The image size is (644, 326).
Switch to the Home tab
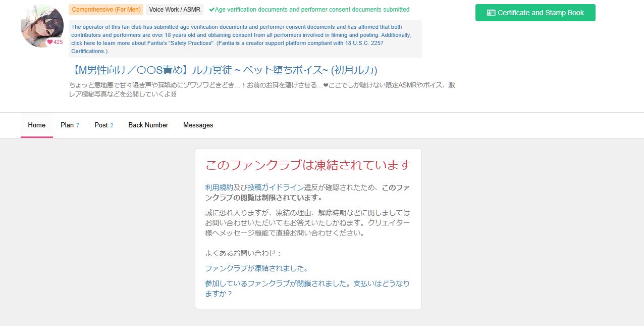point(37,125)
